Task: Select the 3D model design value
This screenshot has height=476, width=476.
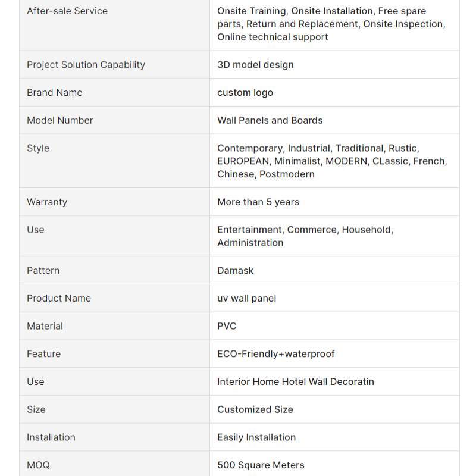Action: 255,65
